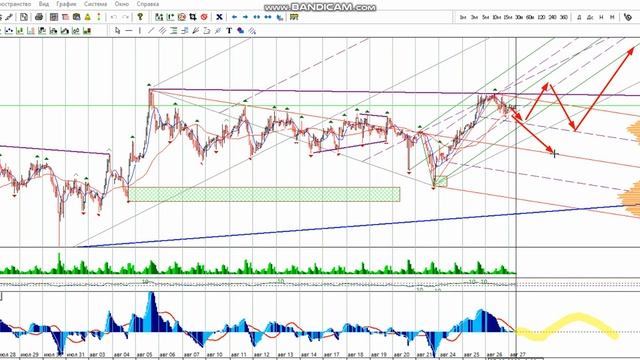Switch timeframe to 120 minutes
Viewport: 640px width, 360px height.
[541, 17]
